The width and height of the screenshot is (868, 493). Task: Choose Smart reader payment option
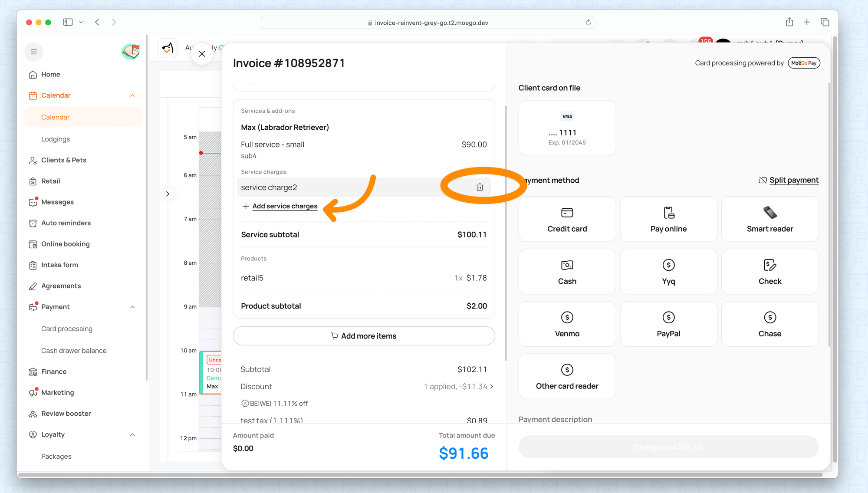point(769,219)
